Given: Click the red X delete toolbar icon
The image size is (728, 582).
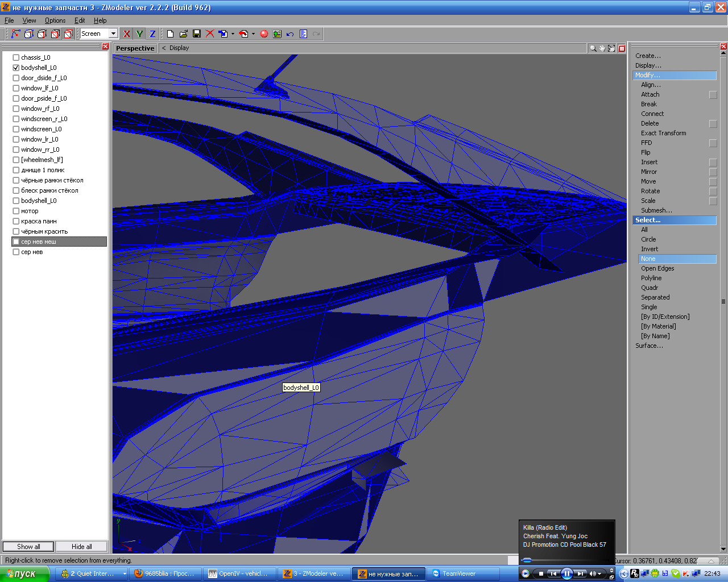Looking at the screenshot, I should point(210,34).
